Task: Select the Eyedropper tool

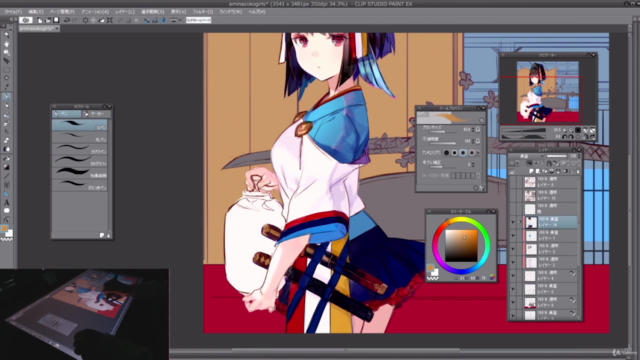Action: (6, 87)
